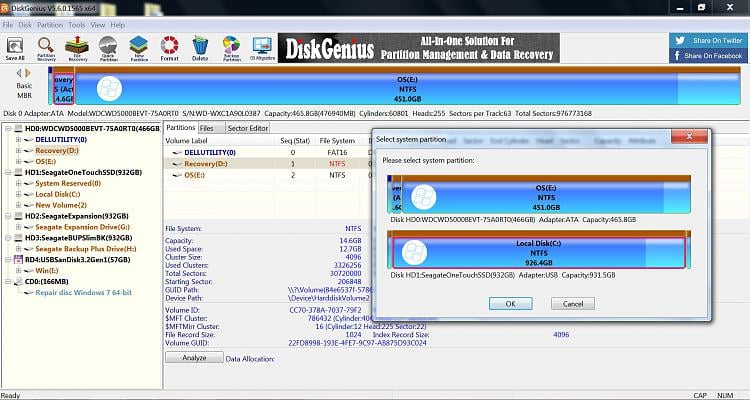Click the DiskGenius banner advertisement
This screenshot has width=750, height=400.
point(419,48)
